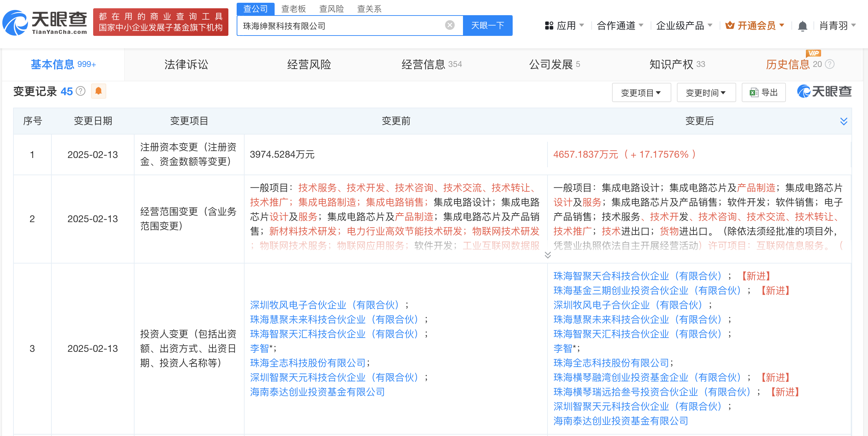Open 深圳牧风电子合伙企业 link in 变更前
Image resolution: width=868 pixels, height=436 pixels.
(324, 305)
